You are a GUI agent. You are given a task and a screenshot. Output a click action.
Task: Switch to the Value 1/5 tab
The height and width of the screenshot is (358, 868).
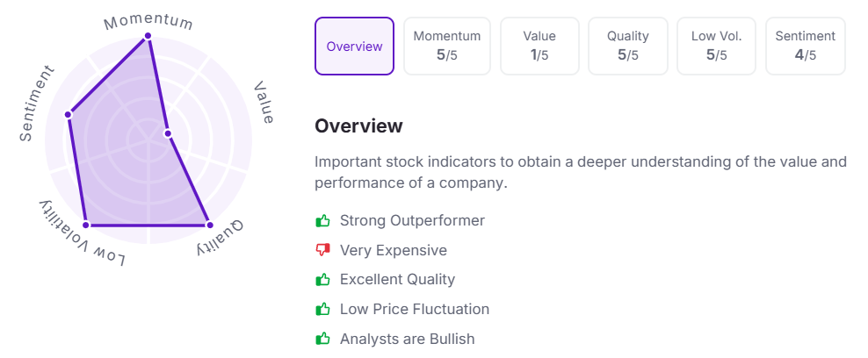click(x=539, y=47)
